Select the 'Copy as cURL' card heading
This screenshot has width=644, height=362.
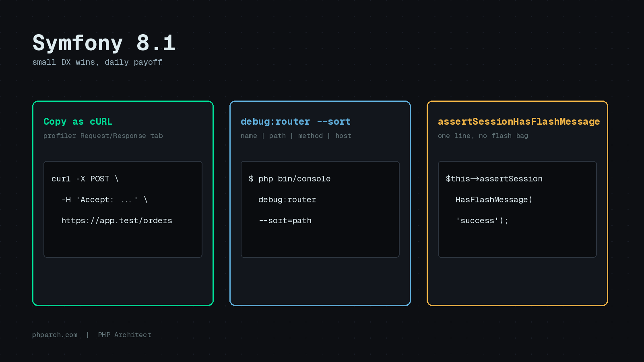click(78, 121)
